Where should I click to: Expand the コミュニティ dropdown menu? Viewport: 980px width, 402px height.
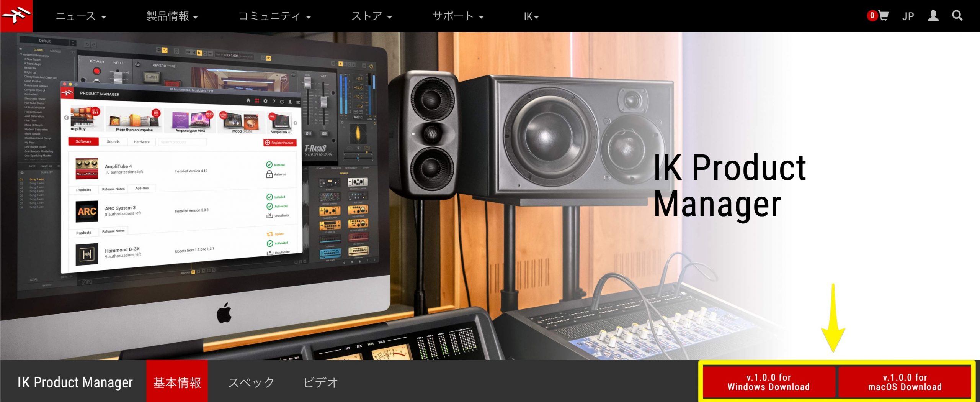click(x=274, y=16)
